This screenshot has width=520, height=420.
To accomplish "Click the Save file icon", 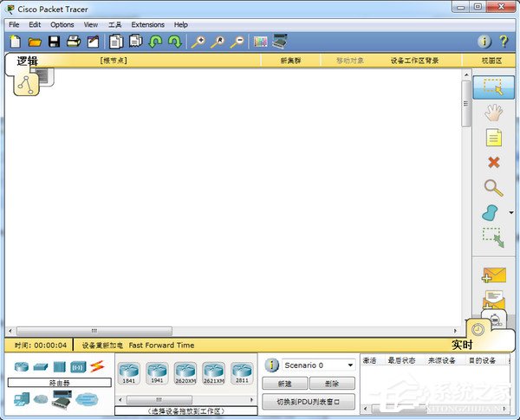I will (54, 42).
